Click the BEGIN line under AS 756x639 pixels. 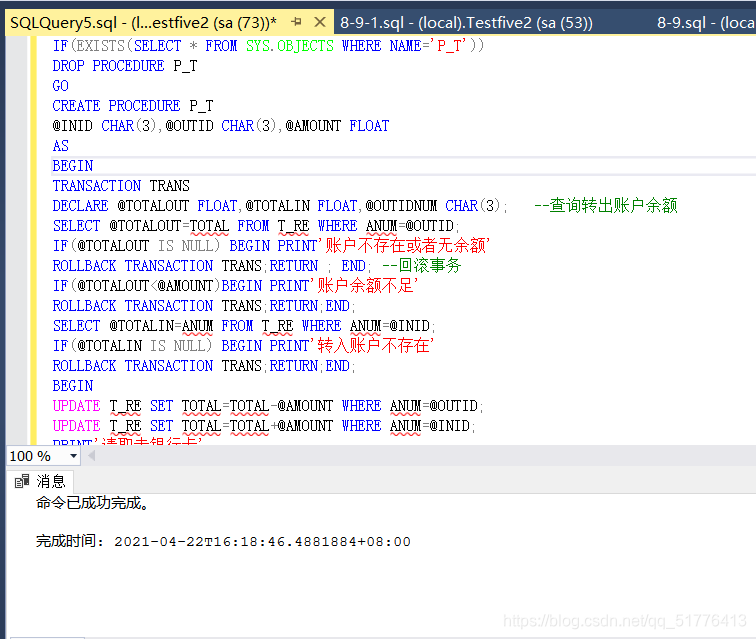tap(73, 166)
